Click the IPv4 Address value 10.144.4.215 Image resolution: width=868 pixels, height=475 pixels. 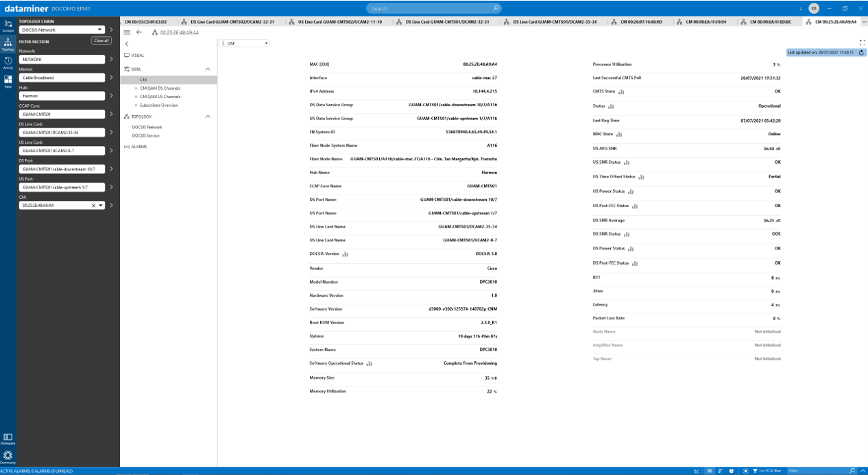(485, 91)
